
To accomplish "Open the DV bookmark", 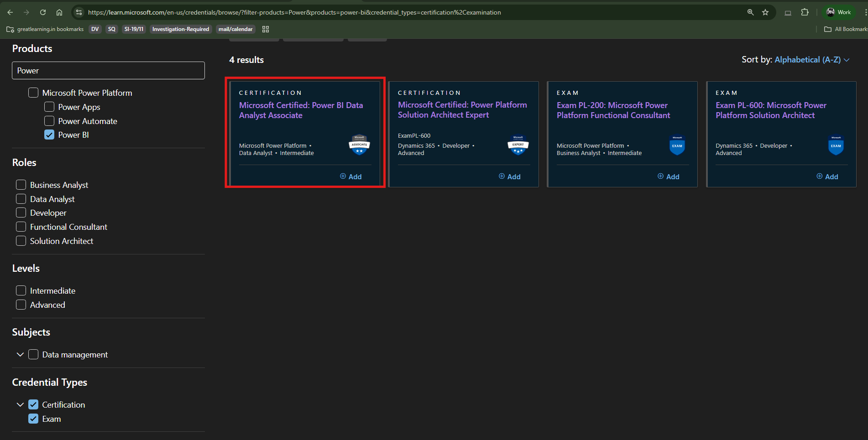I will [x=95, y=29].
